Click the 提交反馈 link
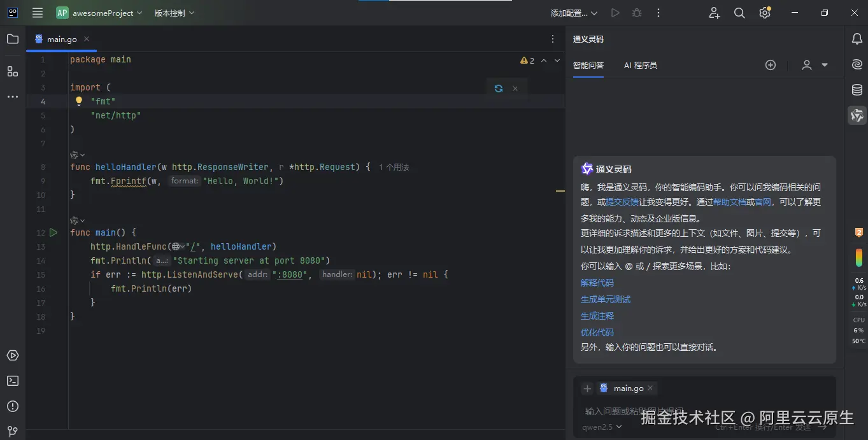Image resolution: width=868 pixels, height=440 pixels. pyautogui.click(x=622, y=202)
